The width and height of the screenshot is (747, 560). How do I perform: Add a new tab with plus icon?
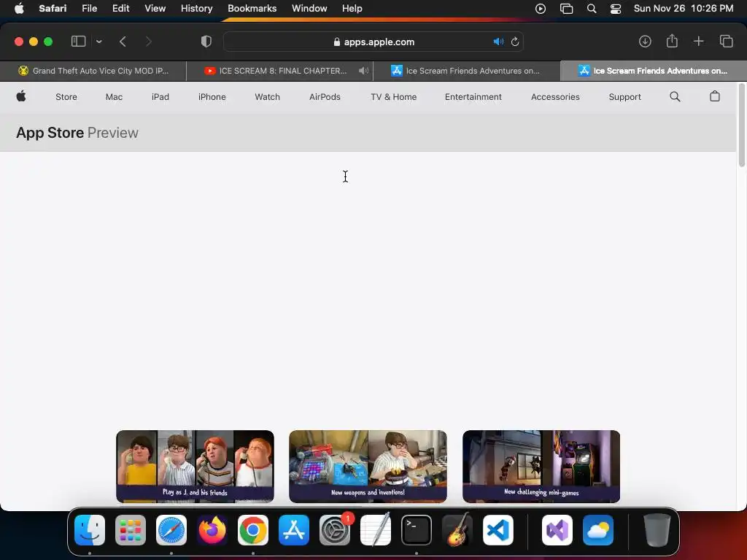[x=699, y=42]
